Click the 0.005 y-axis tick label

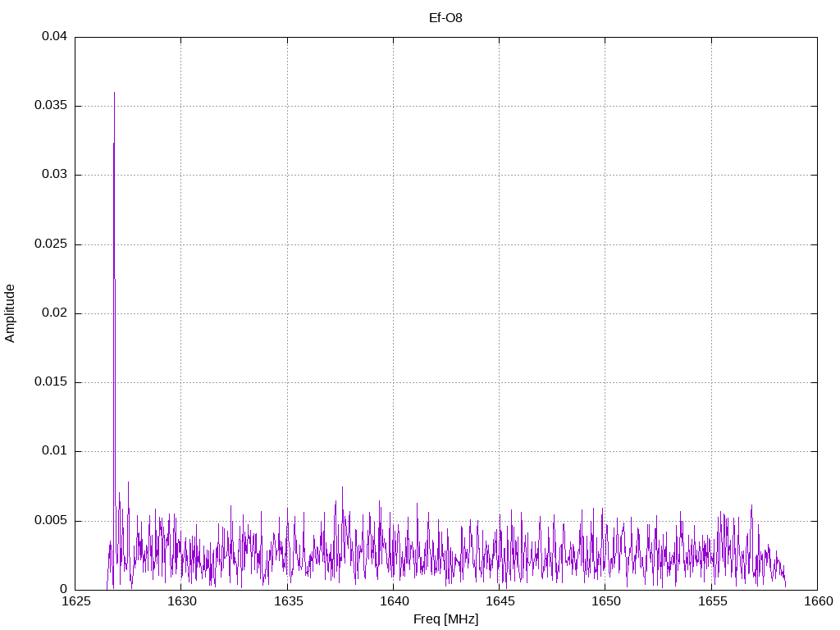(x=51, y=521)
